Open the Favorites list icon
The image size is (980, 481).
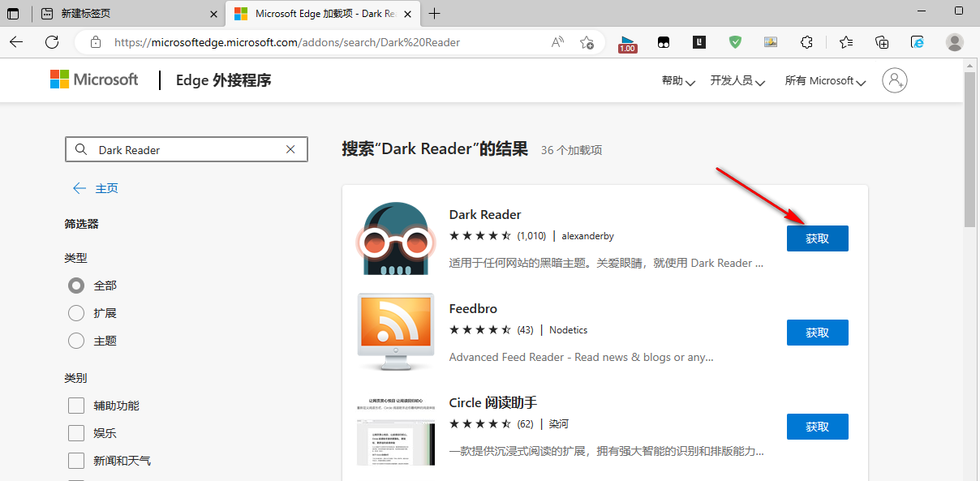pyautogui.click(x=846, y=42)
